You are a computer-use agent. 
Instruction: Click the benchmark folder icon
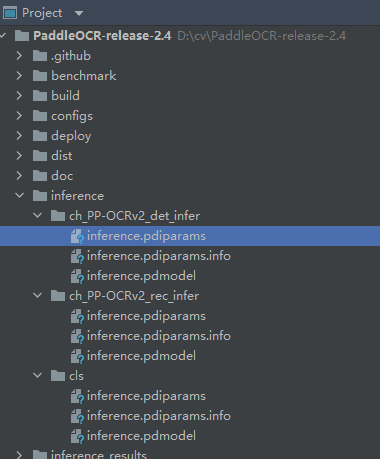(40, 76)
